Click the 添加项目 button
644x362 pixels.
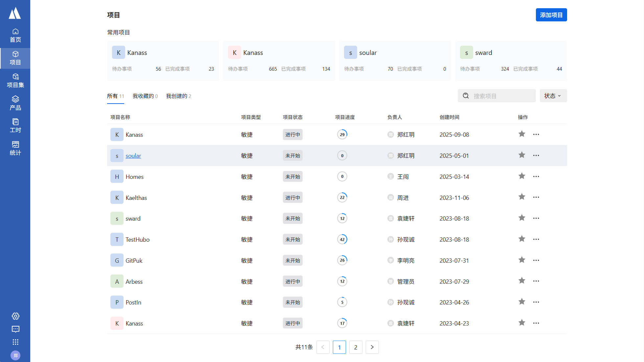click(551, 15)
